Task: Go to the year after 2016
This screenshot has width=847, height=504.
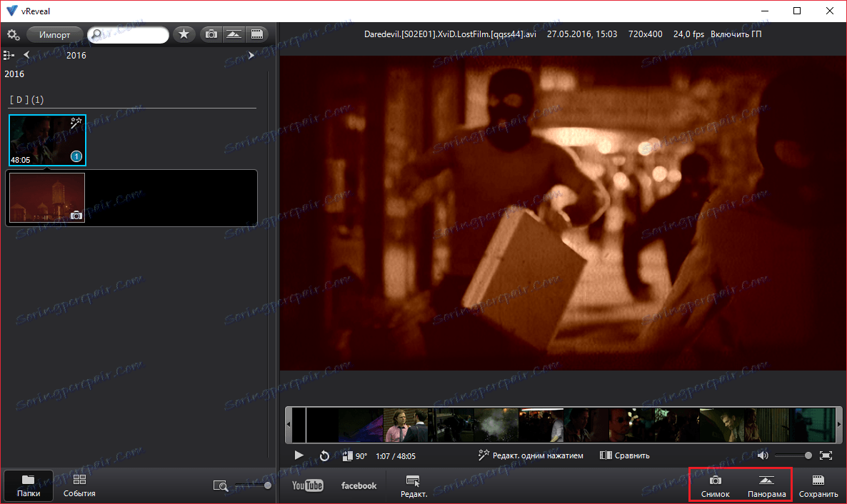Action: [251, 55]
